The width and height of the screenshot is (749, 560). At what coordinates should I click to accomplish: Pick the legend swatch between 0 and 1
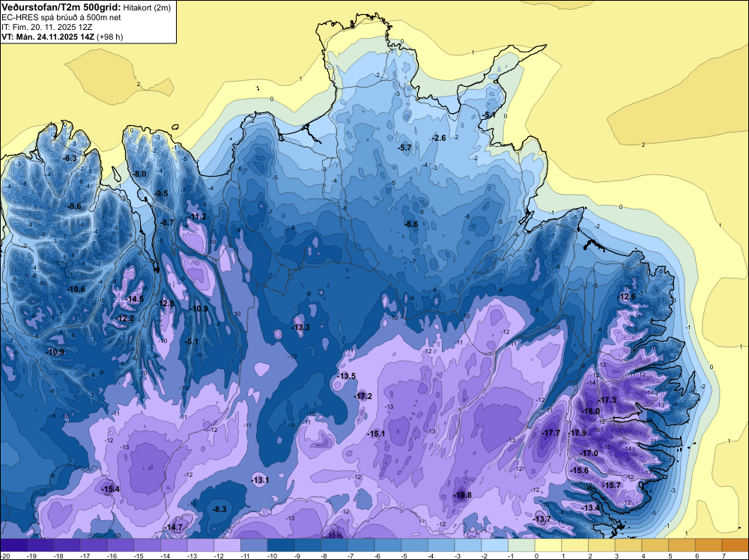coord(548,544)
